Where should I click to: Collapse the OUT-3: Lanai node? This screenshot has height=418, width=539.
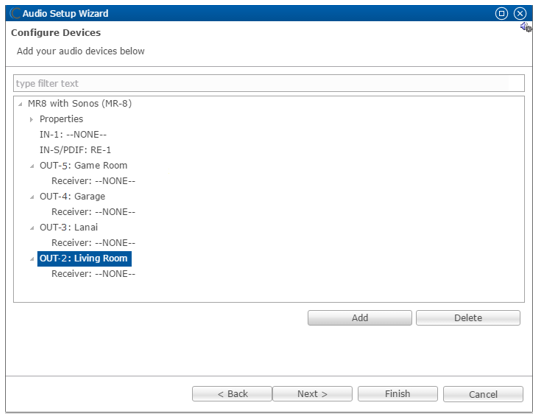[32, 228]
